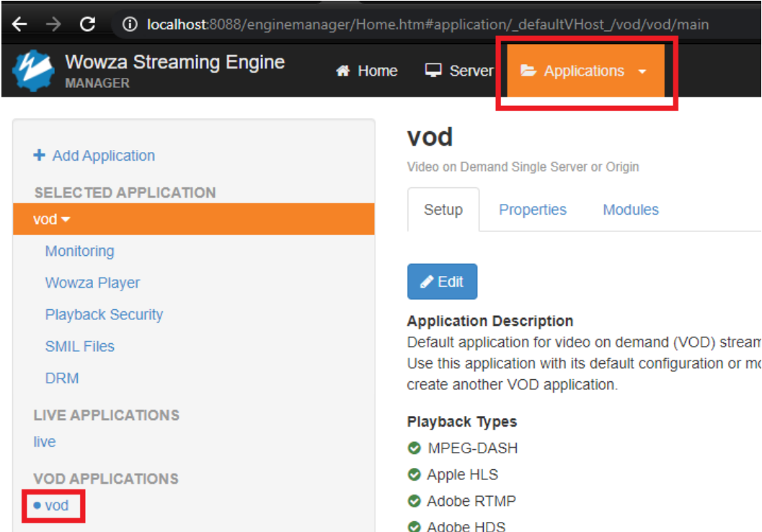Open the Monitoring link in sidebar
This screenshot has height=532, width=762.
pyautogui.click(x=79, y=251)
